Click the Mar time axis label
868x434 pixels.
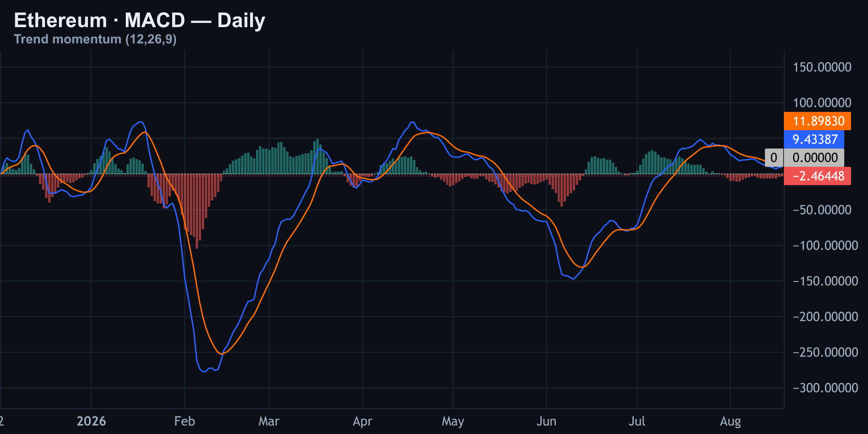click(269, 421)
